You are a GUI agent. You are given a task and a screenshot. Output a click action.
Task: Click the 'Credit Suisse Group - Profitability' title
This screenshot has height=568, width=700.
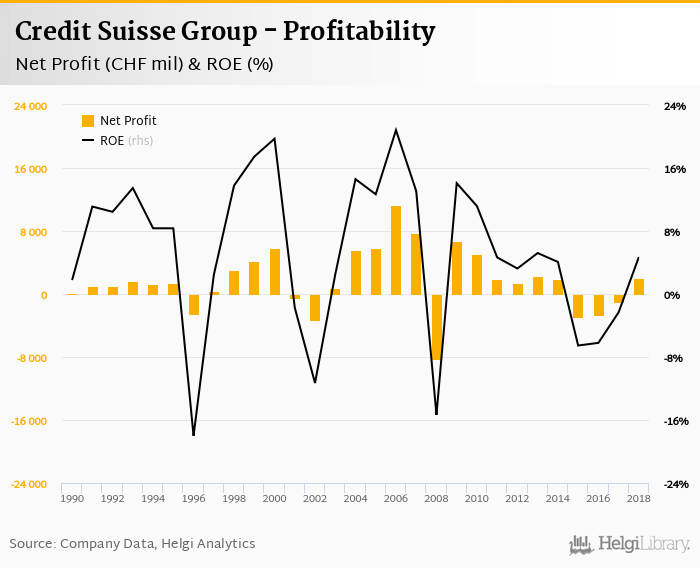click(225, 32)
